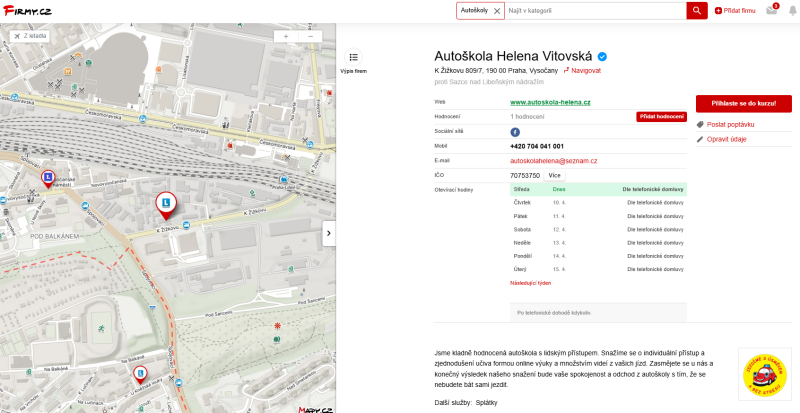This screenshot has height=413, width=800.
Task: Zoom out the map with minus button
Action: tap(310, 36)
